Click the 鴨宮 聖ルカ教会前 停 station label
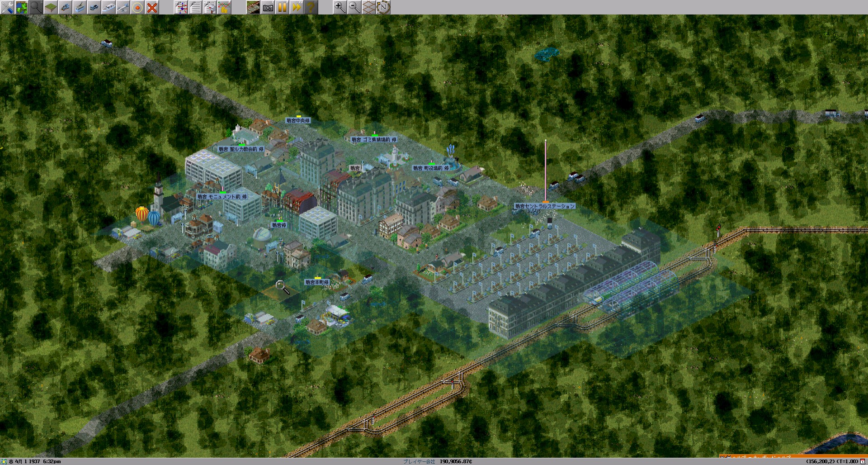Viewport: 868px width, 465px height. tap(241, 149)
